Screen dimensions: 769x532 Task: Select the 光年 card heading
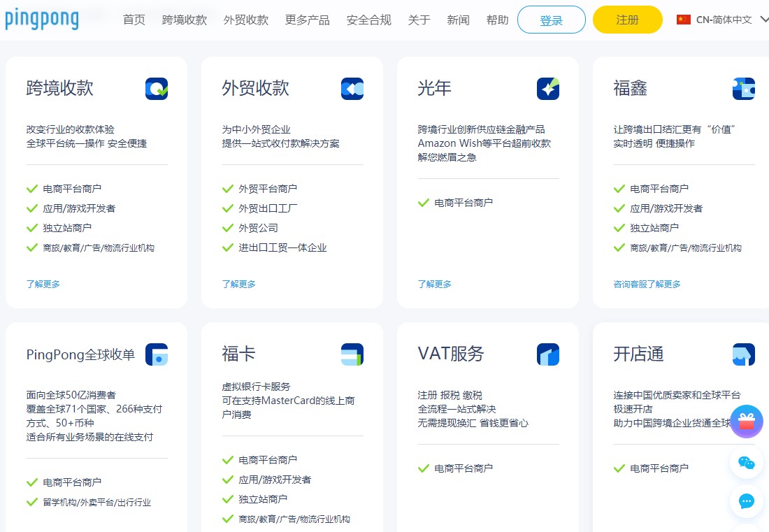(435, 88)
